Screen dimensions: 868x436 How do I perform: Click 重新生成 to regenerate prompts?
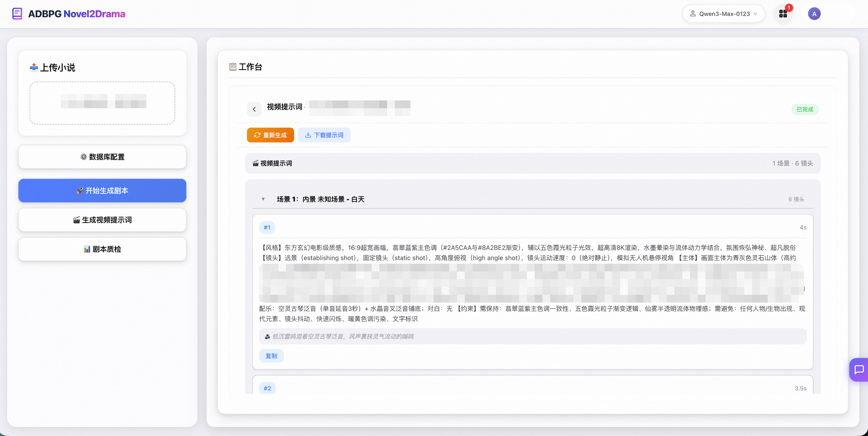click(270, 135)
